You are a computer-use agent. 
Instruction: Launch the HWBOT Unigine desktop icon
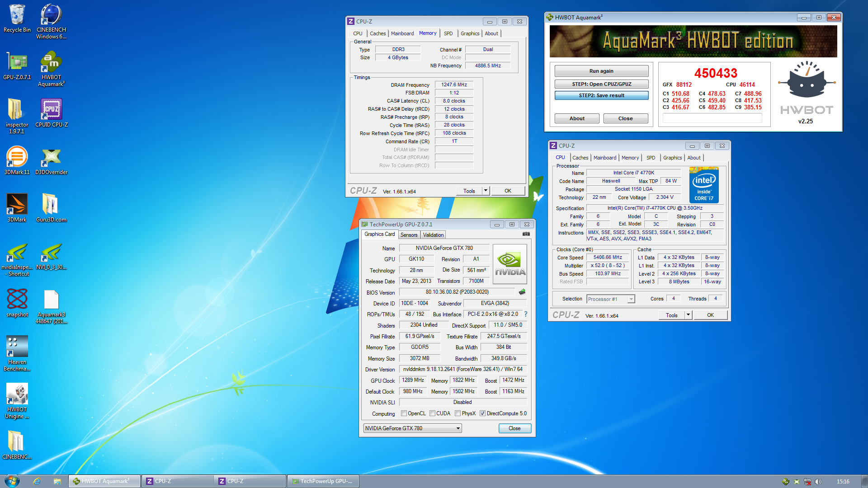click(x=17, y=401)
